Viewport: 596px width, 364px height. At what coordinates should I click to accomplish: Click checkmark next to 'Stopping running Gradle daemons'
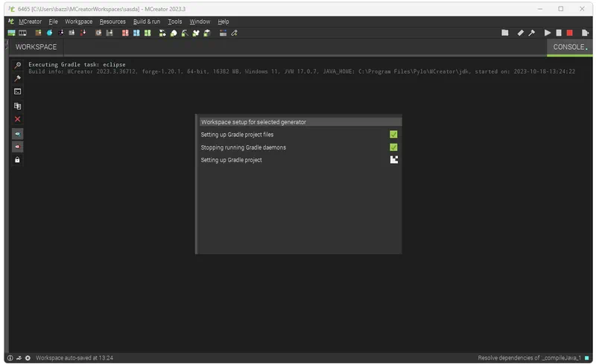tap(393, 147)
